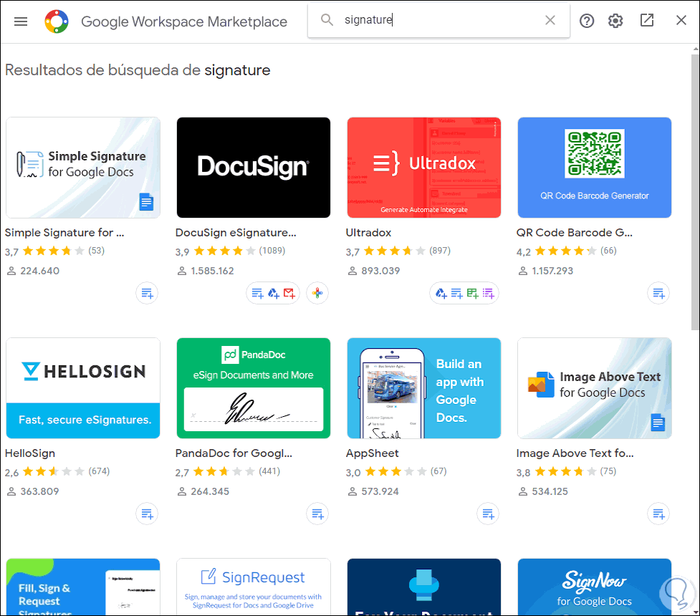Open the hamburger main menu

(x=21, y=21)
